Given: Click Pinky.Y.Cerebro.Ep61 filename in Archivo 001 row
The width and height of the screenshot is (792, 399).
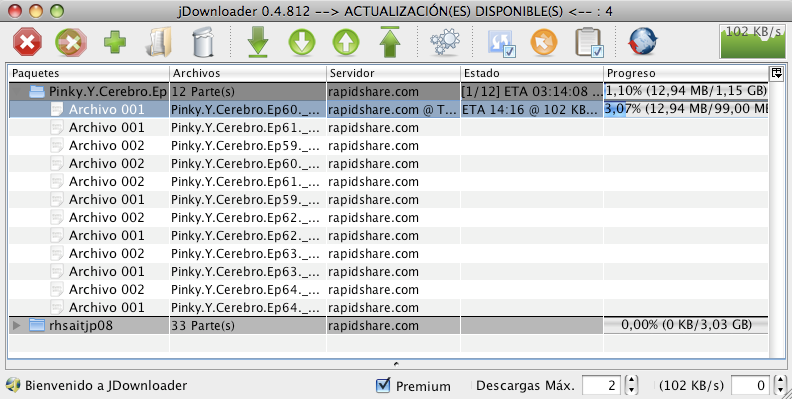Looking at the screenshot, I should pyautogui.click(x=245, y=128).
